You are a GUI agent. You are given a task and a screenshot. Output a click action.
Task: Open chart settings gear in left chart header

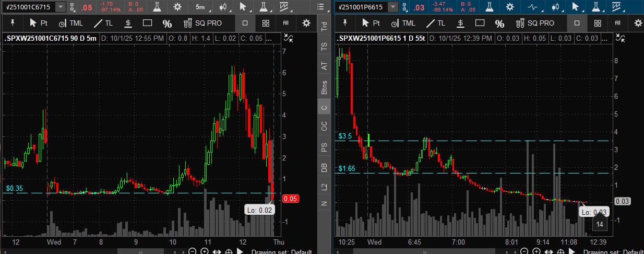tap(177, 7)
